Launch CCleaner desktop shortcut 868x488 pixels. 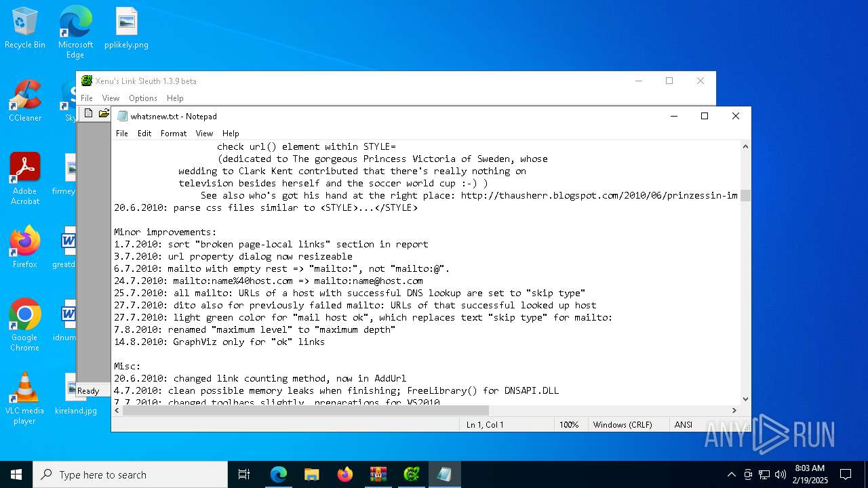[x=25, y=102]
